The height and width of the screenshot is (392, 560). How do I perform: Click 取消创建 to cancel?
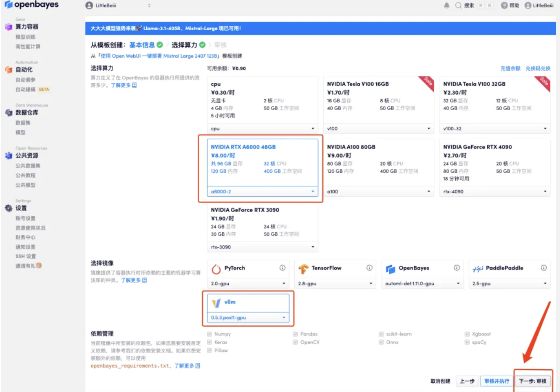pos(440,381)
